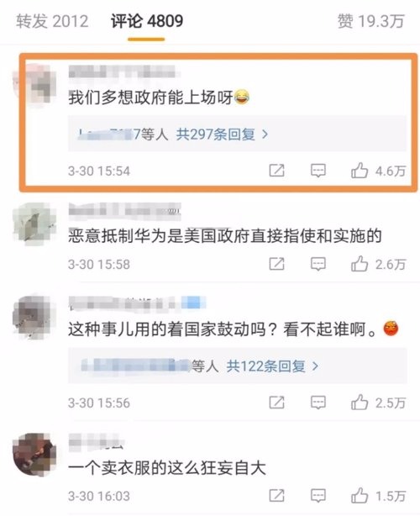Open the avatar beside the 卖衣服 comment
The width and height of the screenshot is (420, 516).
pyautogui.click(x=34, y=455)
